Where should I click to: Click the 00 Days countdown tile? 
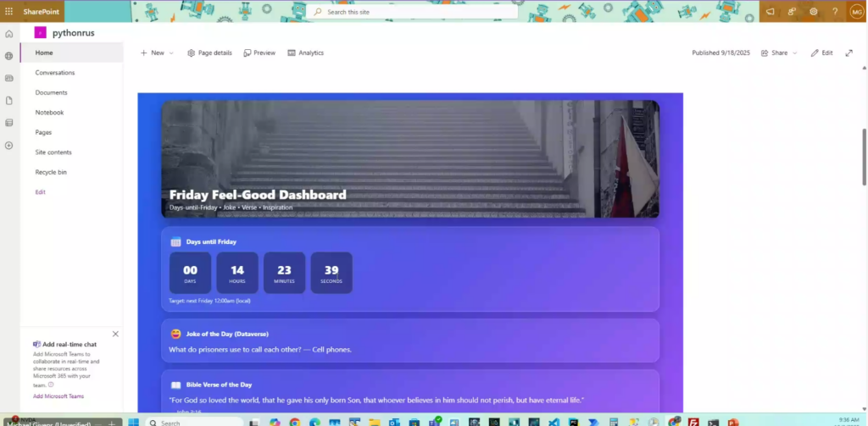click(190, 273)
